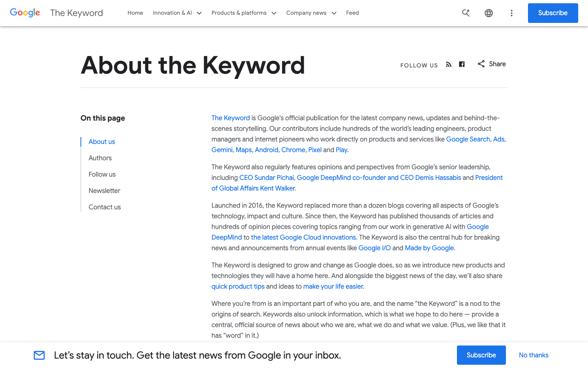This screenshot has height=368, width=588.
Task: Open the Made by Google link
Action: (x=429, y=248)
